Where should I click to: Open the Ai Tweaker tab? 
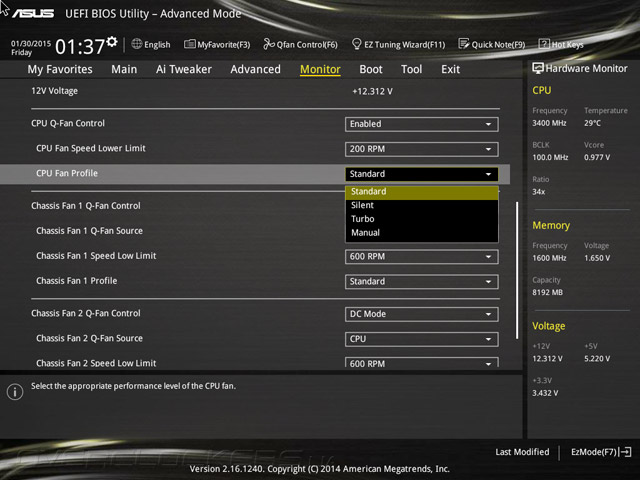[184, 69]
